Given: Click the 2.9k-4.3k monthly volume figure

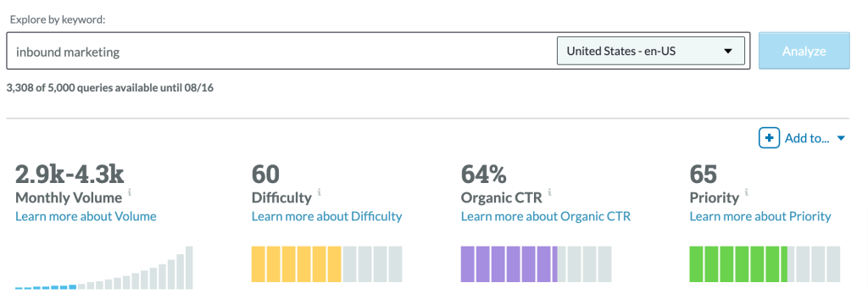Looking at the screenshot, I should (70, 175).
